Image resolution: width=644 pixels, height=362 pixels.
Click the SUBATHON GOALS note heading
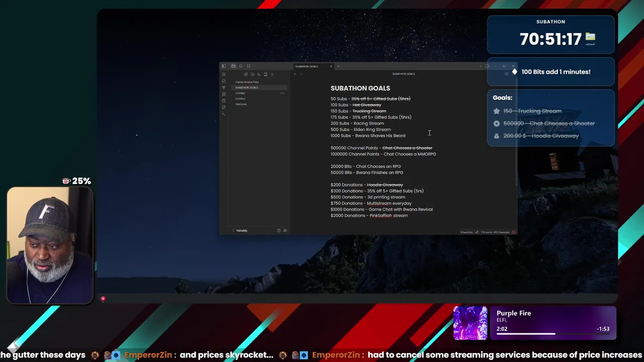[x=360, y=88]
